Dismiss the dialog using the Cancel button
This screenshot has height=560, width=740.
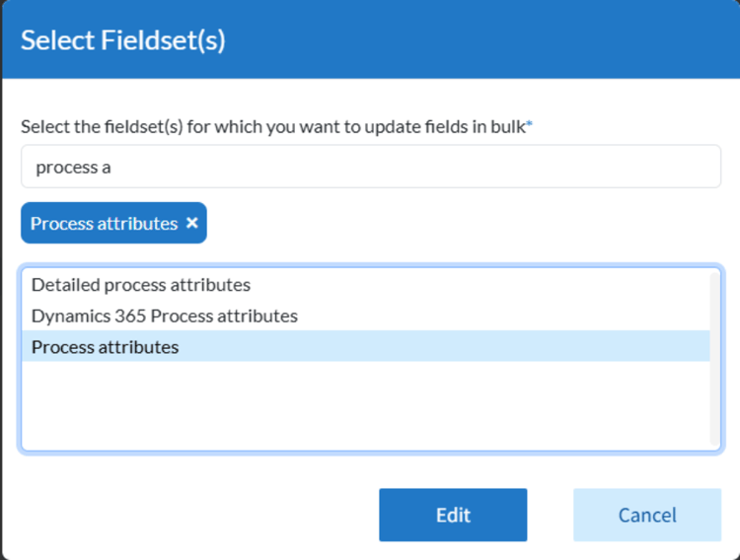[x=647, y=515]
